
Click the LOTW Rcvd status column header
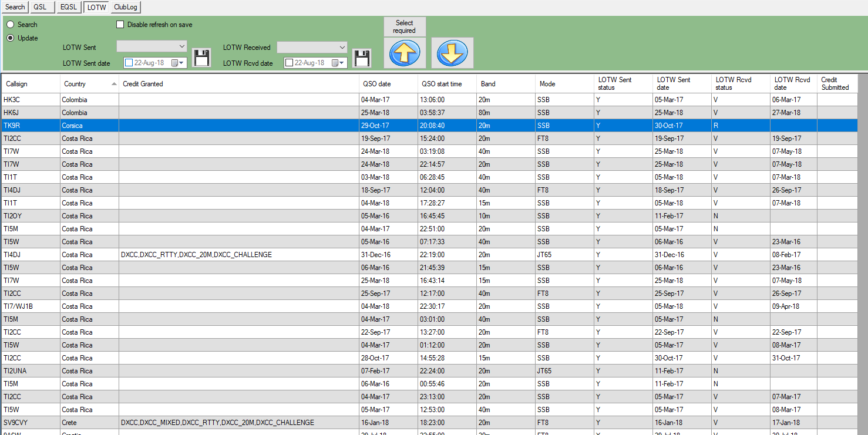click(741, 84)
